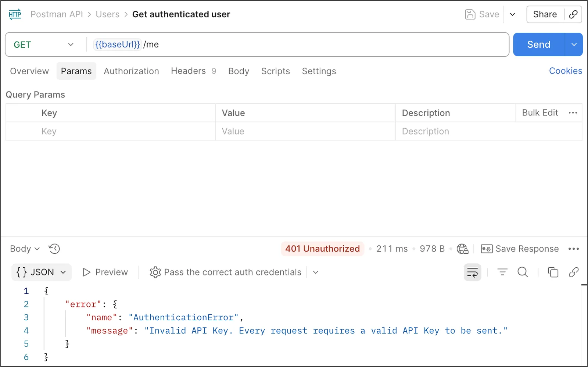Open the Save options chevron
This screenshot has width=588, height=367.
[513, 14]
